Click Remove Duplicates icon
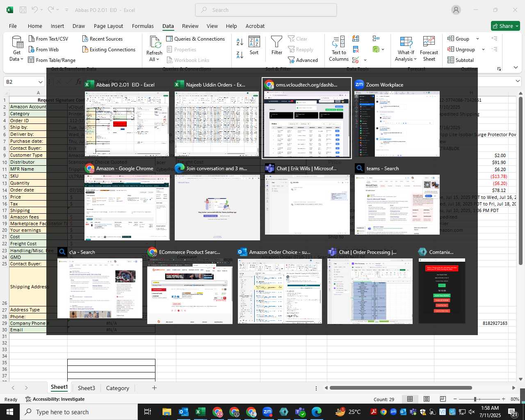 pyautogui.click(x=356, y=49)
